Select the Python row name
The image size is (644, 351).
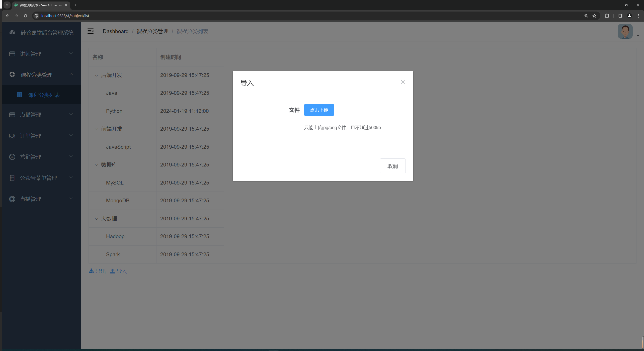pyautogui.click(x=114, y=111)
